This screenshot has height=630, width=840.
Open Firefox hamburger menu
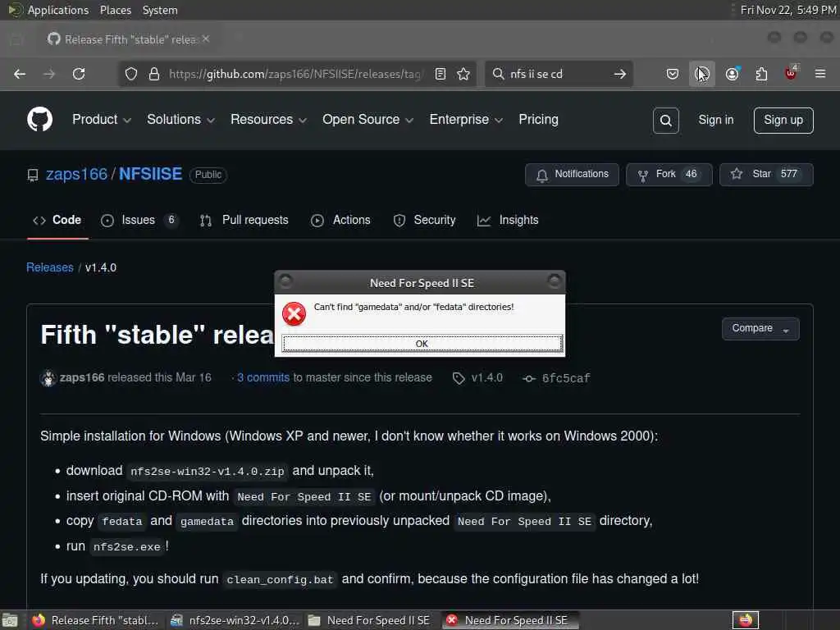820,74
